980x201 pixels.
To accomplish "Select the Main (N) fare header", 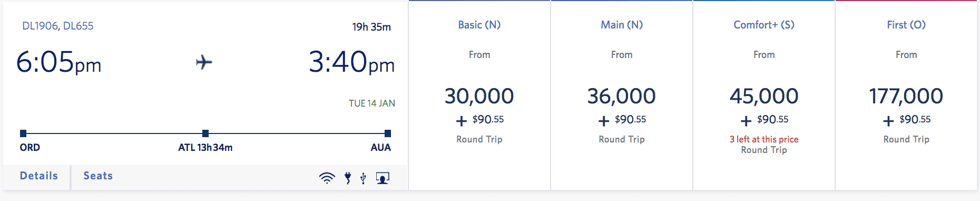I will (622, 25).
